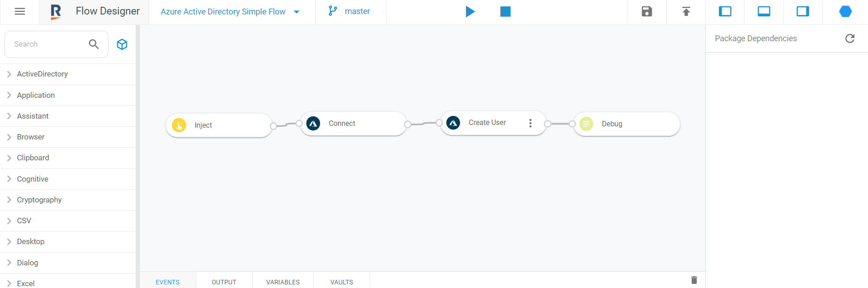Click the package cube icon beside search
The width and height of the screenshot is (868, 288).
tap(122, 44)
